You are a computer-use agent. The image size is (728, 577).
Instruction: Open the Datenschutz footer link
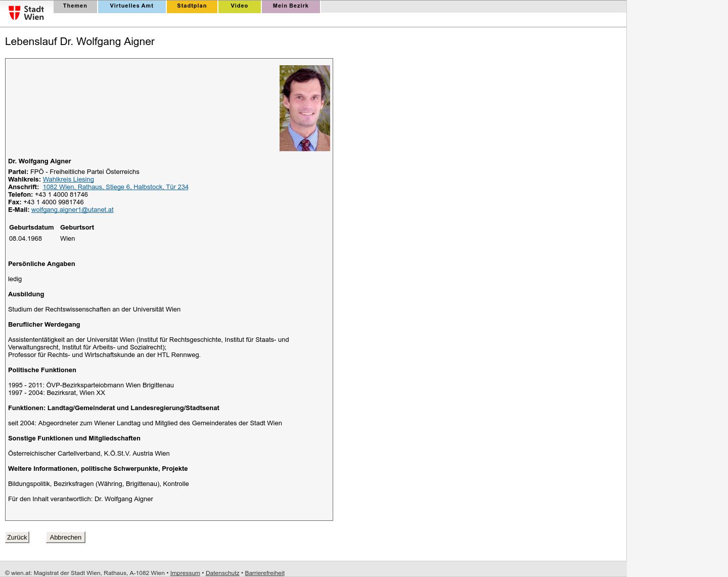coord(222,573)
